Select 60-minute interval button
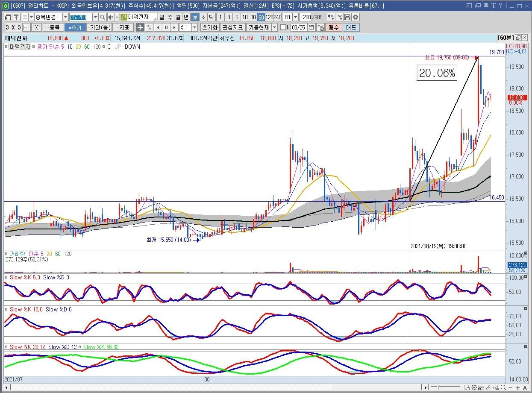The width and height of the screenshot is (532, 393). tap(261, 17)
